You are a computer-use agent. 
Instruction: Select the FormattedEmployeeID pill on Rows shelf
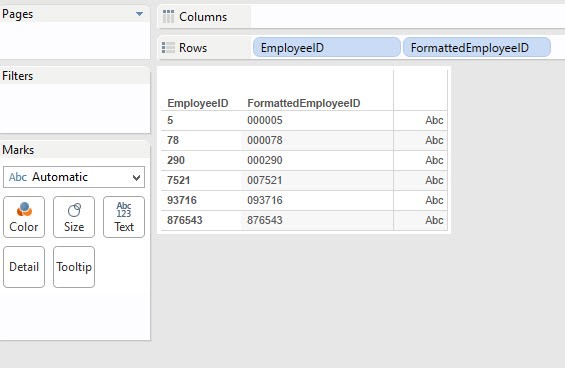click(477, 48)
